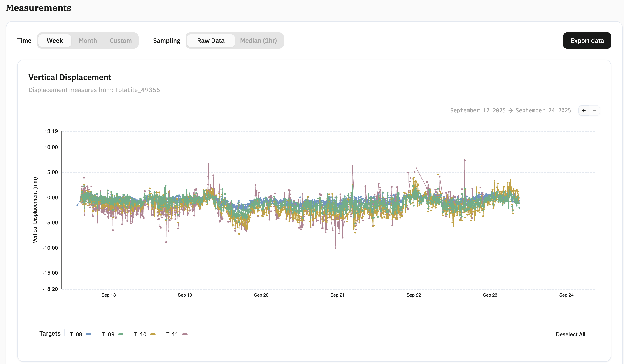Select Raw Data sampling

(211, 41)
